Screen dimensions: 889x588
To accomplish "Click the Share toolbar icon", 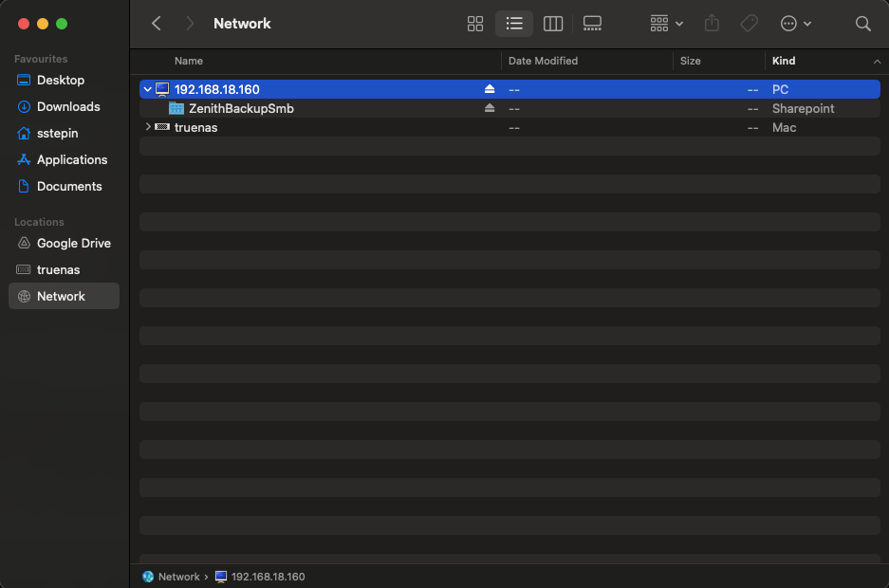I will pyautogui.click(x=712, y=24).
